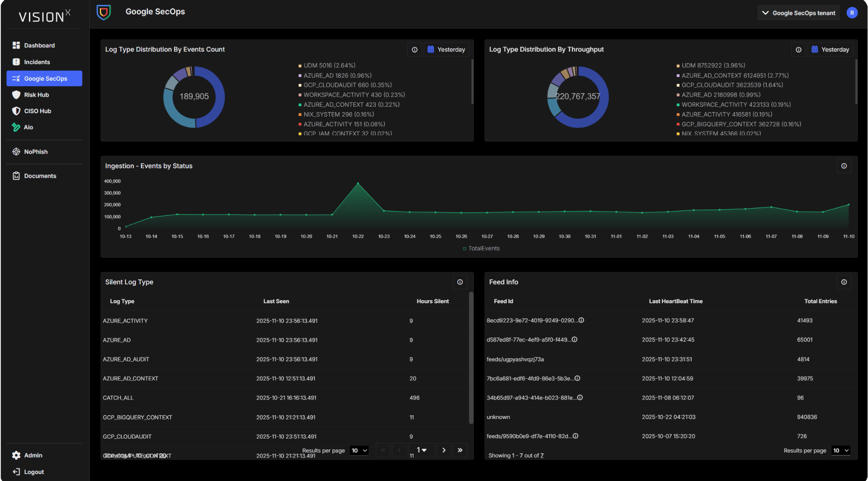Viewport: 868px width, 481px height.
Task: Click the Silent Log Type table scrollbar
Action: pyautogui.click(x=471, y=358)
